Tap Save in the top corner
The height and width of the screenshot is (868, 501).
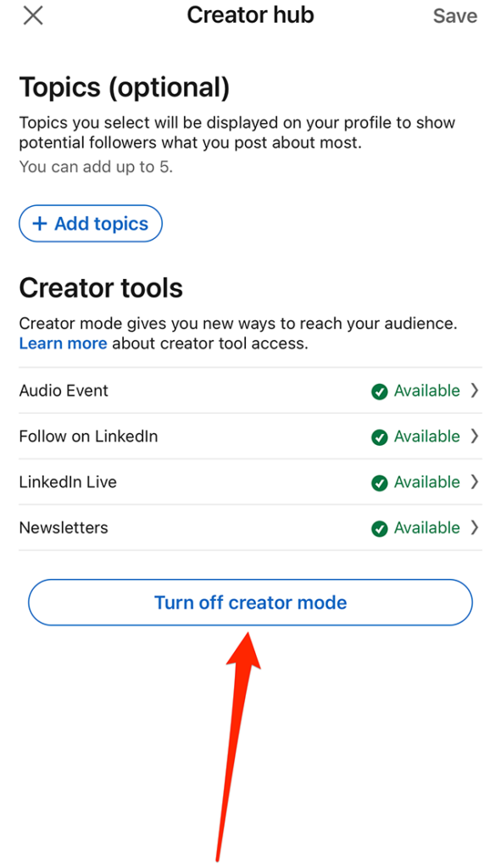(x=455, y=15)
